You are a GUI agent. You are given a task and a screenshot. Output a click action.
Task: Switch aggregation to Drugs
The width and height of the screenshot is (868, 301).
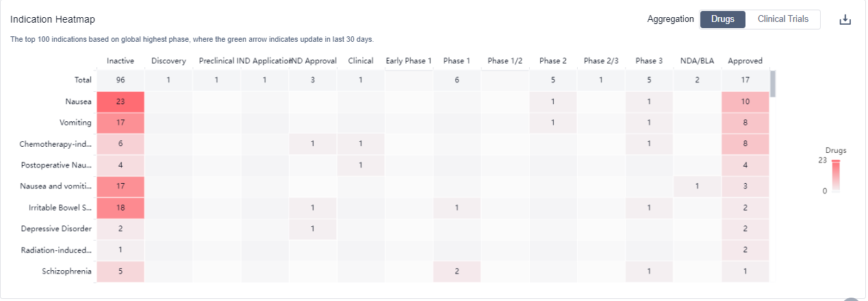[723, 19]
